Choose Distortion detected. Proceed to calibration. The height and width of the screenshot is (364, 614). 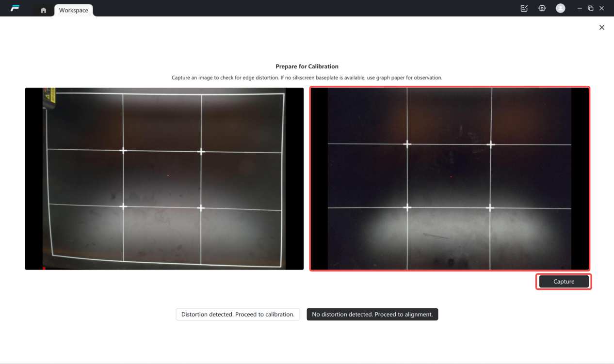tap(238, 315)
